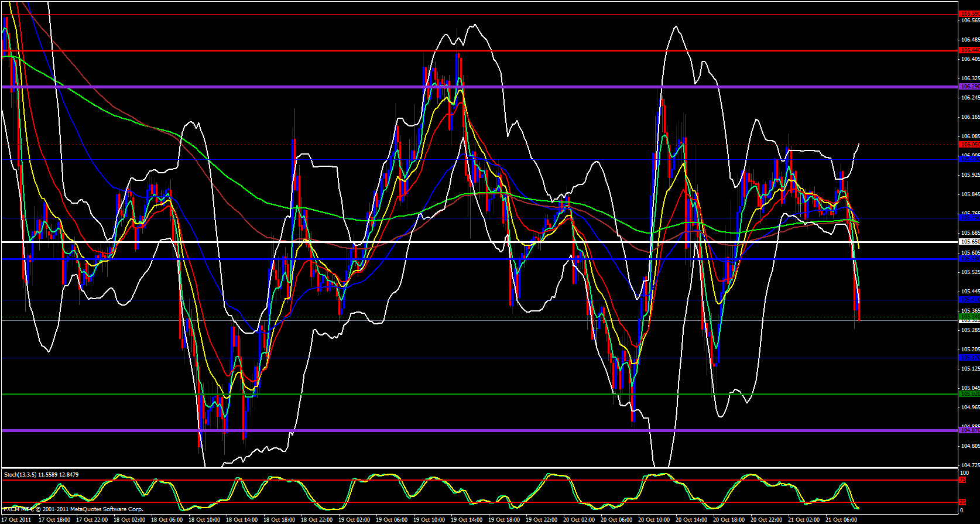The height and width of the screenshot is (524, 980).
Task: Click the red 25 stochastic level tag
Action: (x=964, y=502)
